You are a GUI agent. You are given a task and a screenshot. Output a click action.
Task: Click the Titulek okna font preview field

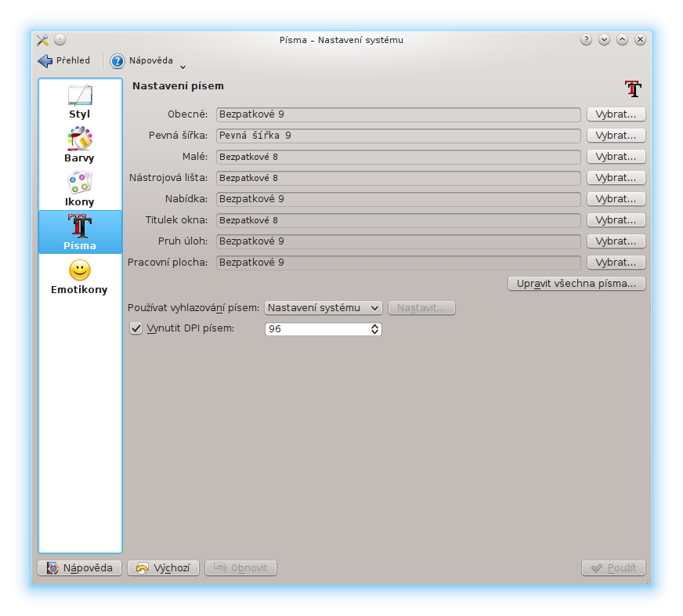398,220
